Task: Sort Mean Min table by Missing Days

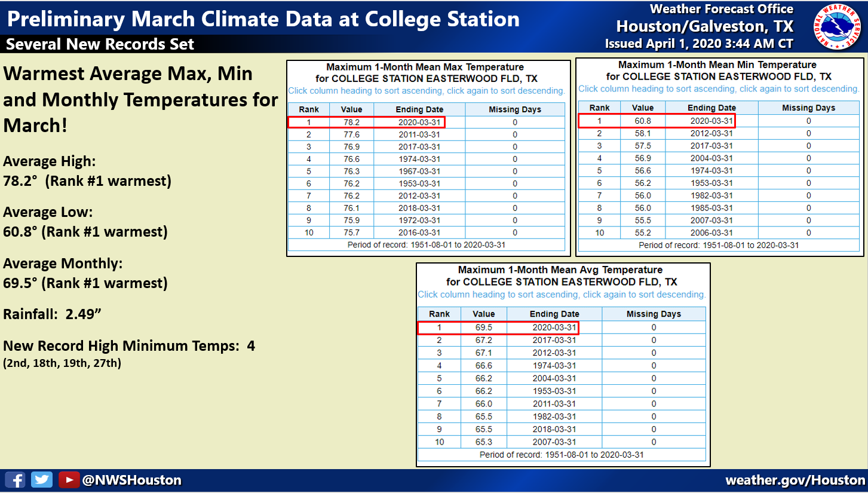Action: click(808, 108)
